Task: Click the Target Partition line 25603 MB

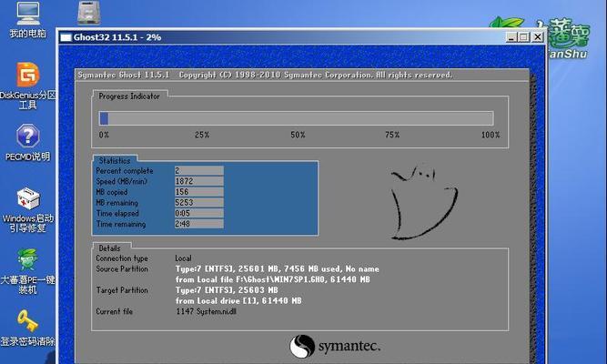Action: pos(227,290)
